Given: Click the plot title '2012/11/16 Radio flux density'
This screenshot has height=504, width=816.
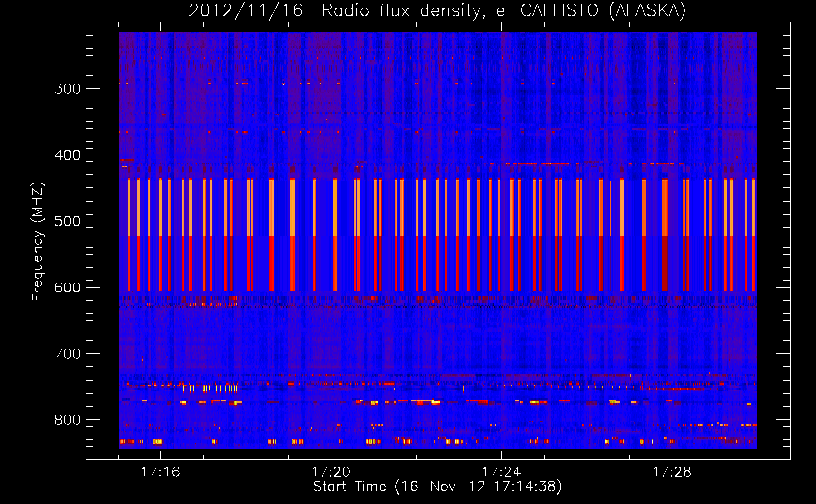Looking at the screenshot, I should tap(437, 10).
